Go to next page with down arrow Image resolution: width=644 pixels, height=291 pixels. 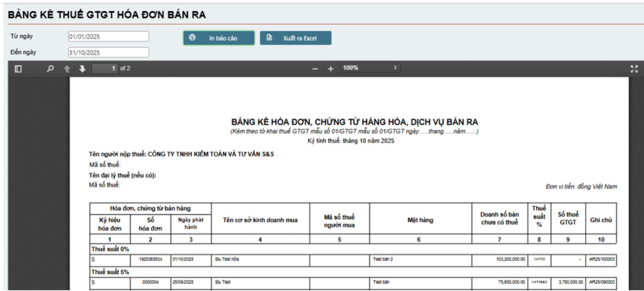click(x=82, y=69)
